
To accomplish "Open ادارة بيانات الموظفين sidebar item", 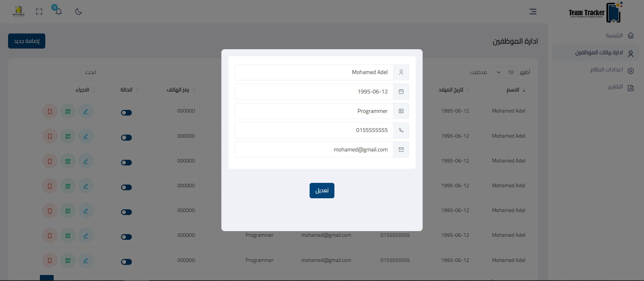I will pyautogui.click(x=596, y=53).
